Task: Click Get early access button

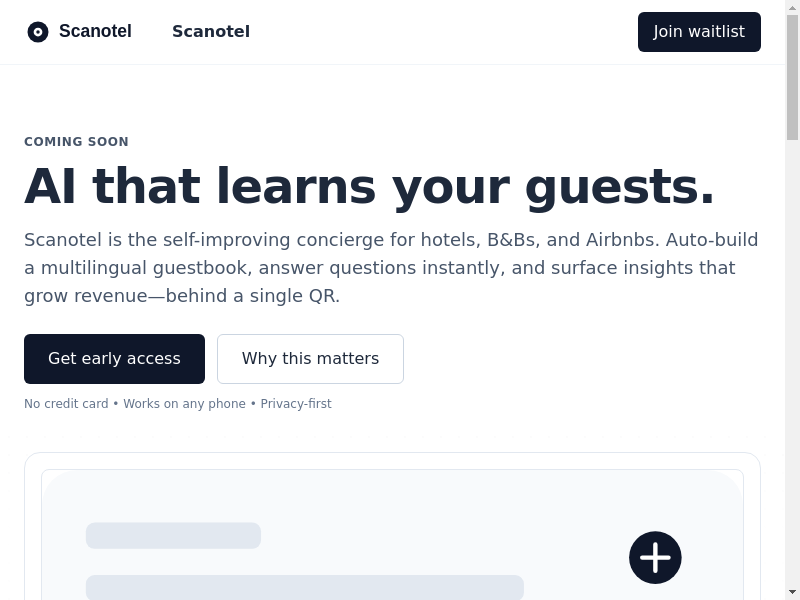Action: click(114, 359)
